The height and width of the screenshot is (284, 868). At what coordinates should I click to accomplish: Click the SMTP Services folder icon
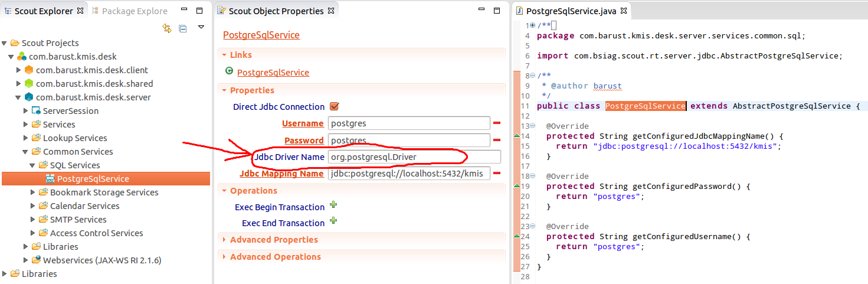click(43, 219)
